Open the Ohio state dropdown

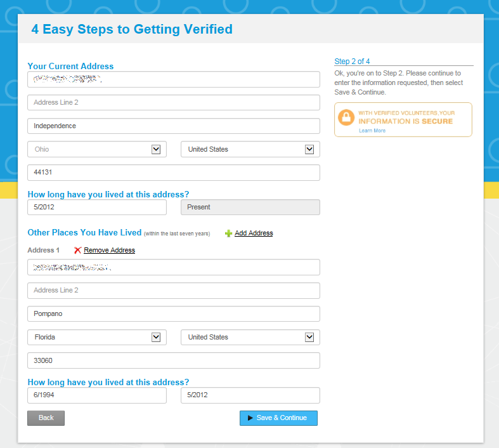(x=97, y=149)
